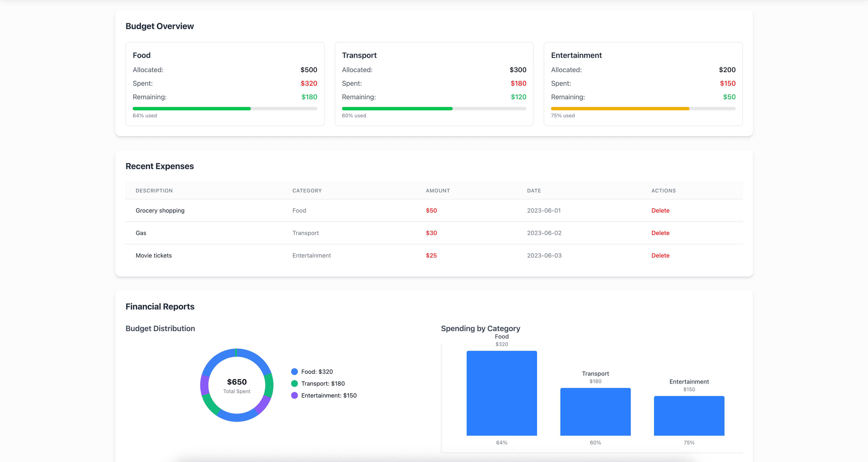Viewport: 868px width, 462px height.
Task: Open the Entertainment budget card title
Action: pos(576,55)
